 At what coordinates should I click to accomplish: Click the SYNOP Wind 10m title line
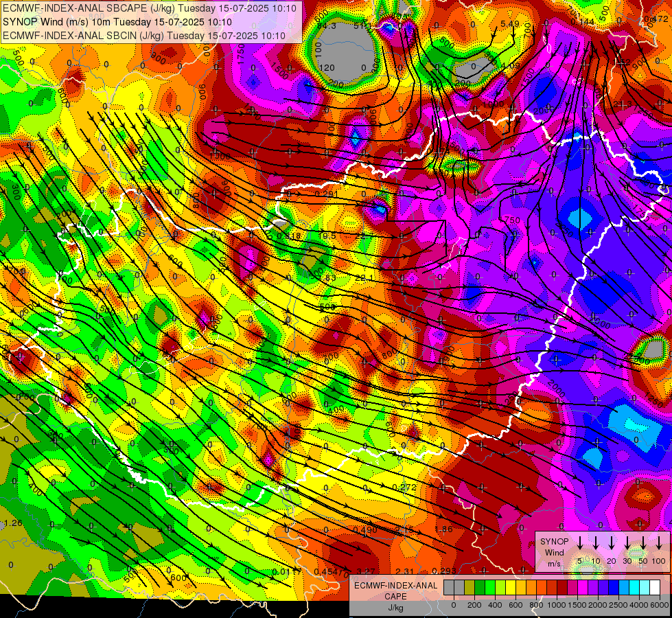click(x=117, y=22)
